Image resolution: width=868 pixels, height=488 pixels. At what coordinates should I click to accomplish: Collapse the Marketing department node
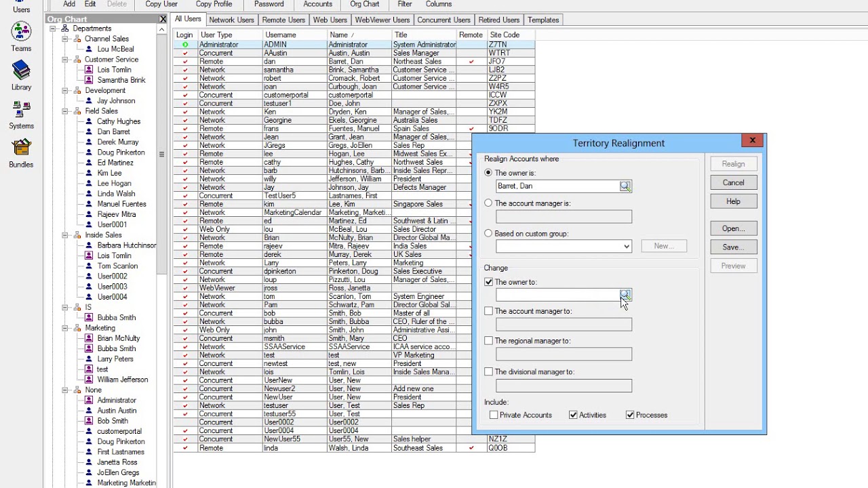65,328
